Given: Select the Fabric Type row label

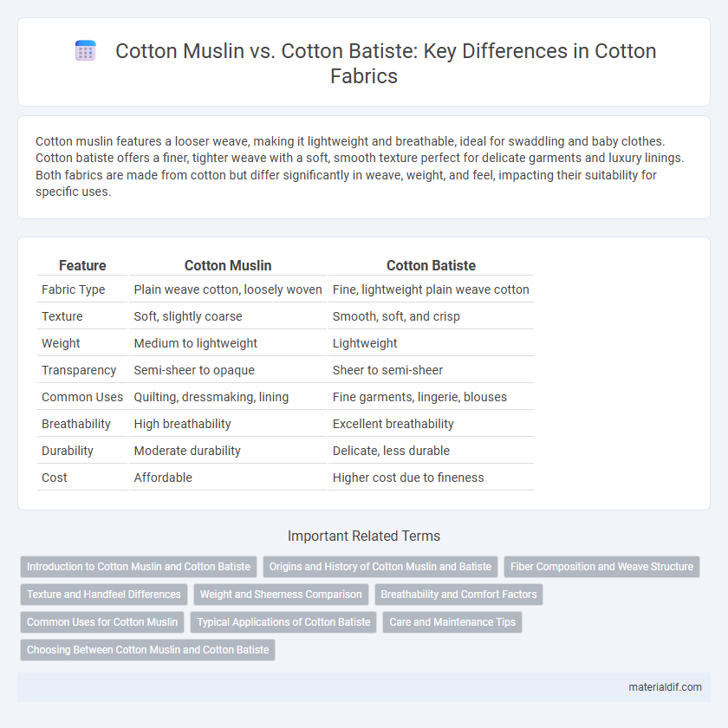Looking at the screenshot, I should (74, 289).
